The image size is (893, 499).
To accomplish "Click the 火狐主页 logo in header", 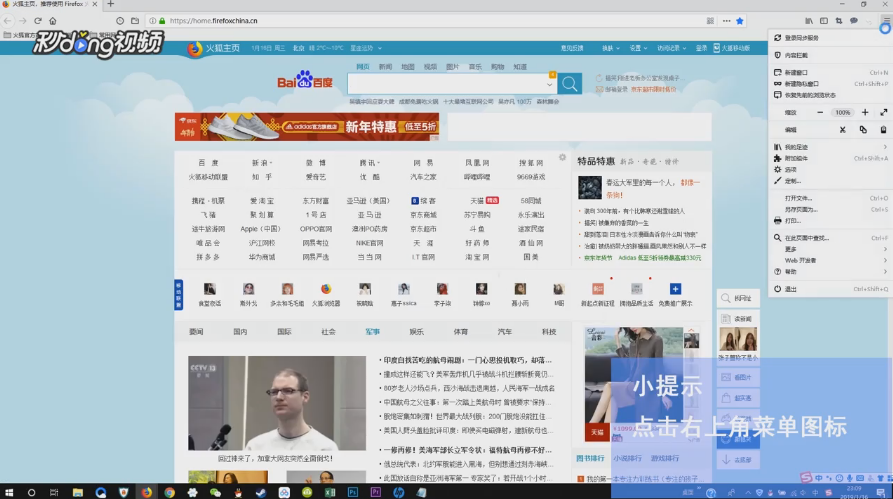I will 214,48.
